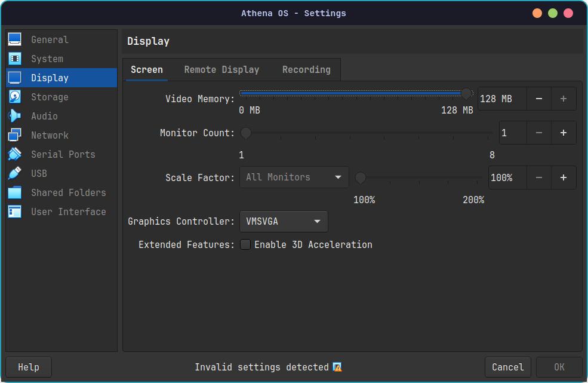Viewport: 588px width, 383px height.
Task: Open the Storage settings icon
Action: (x=14, y=97)
